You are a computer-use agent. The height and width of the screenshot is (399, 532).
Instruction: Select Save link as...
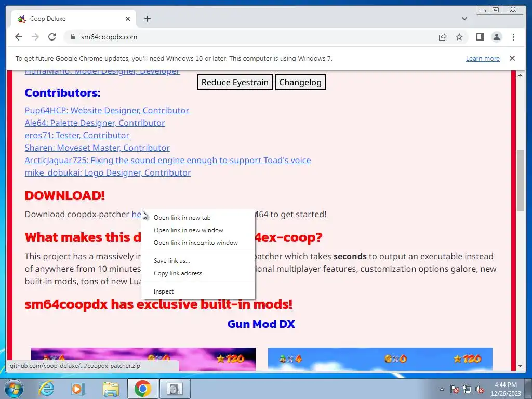pos(198,261)
